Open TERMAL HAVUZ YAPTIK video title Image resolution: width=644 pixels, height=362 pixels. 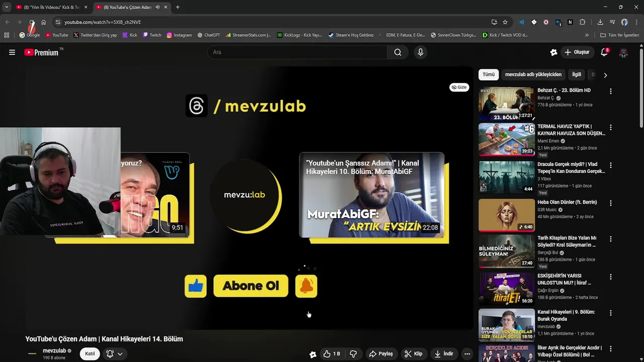coord(571,130)
